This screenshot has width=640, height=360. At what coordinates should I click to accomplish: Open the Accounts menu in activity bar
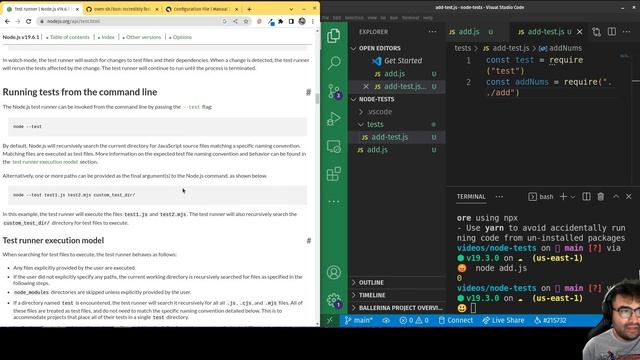tap(334, 272)
